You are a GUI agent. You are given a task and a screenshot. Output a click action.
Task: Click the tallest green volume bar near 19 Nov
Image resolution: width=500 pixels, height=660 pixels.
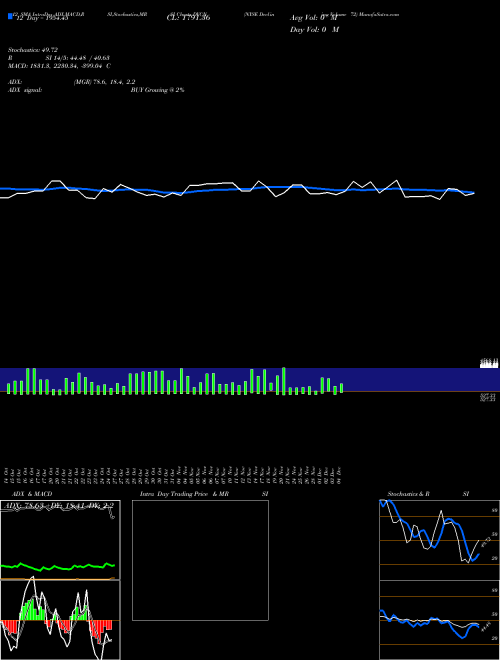point(284,381)
